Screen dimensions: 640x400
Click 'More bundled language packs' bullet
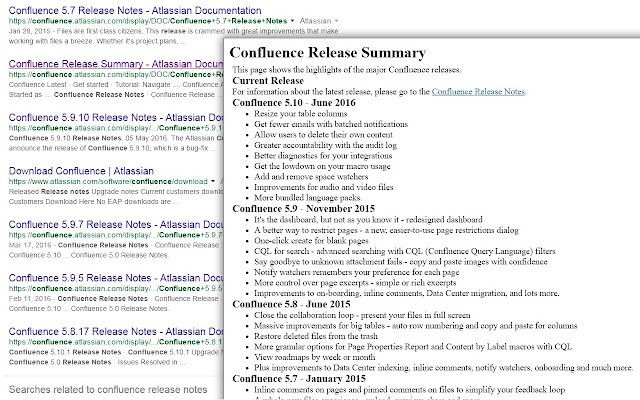click(307, 198)
